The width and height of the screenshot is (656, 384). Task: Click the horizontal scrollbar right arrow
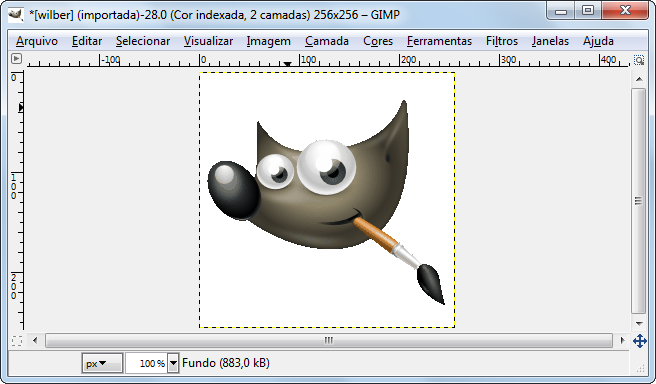tap(623, 340)
